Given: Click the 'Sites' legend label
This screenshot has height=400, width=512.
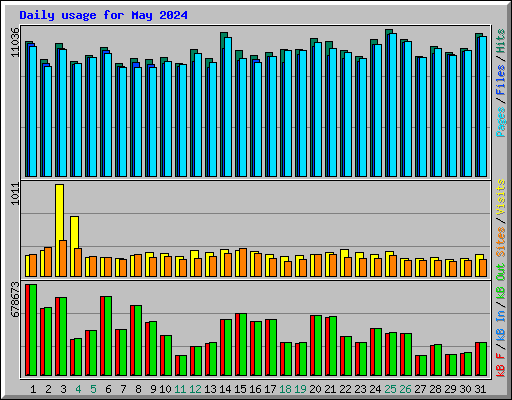Looking at the screenshot, I should [501, 242].
